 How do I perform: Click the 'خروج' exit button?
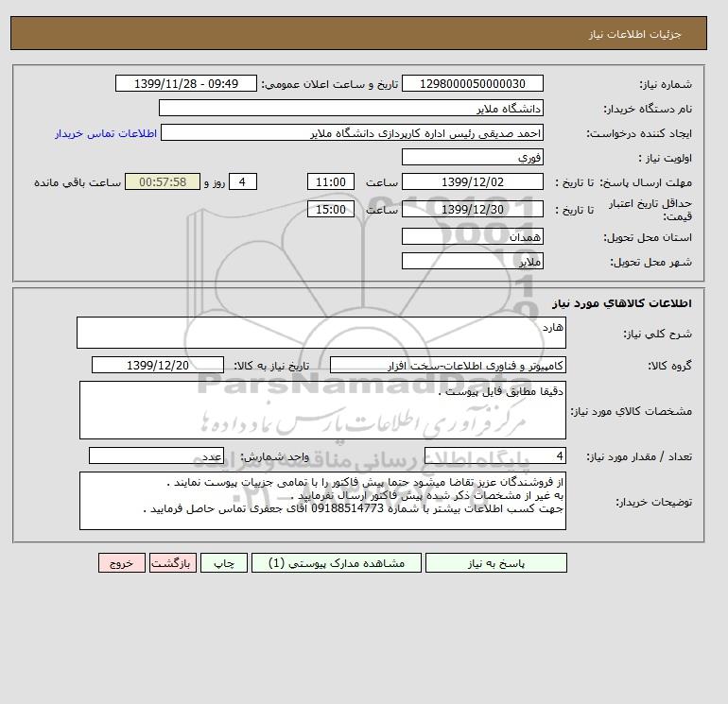[122, 563]
